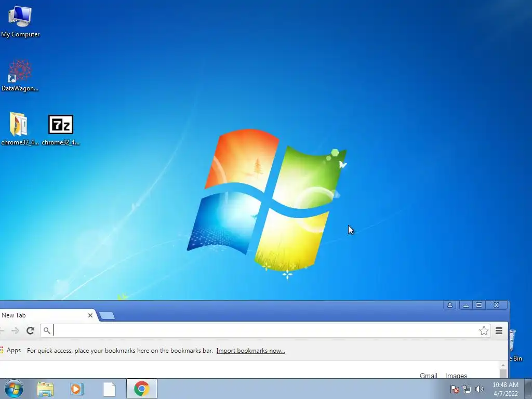Open the Images link
Image resolution: width=532 pixels, height=399 pixels.
click(456, 375)
